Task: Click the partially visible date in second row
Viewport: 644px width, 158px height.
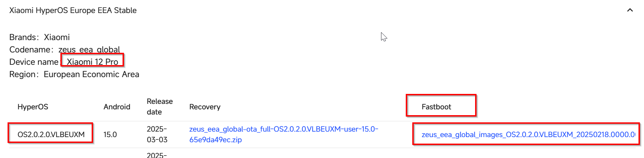Action: click(157, 155)
